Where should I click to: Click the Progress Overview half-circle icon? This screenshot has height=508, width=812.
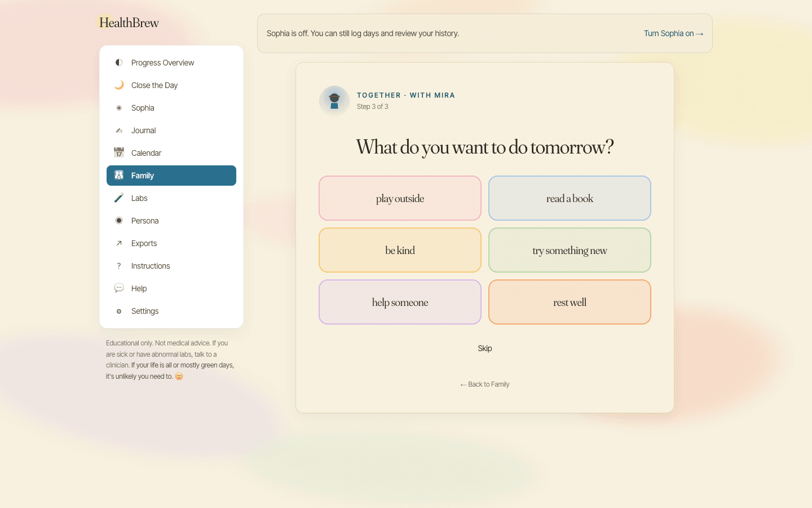[x=119, y=63]
